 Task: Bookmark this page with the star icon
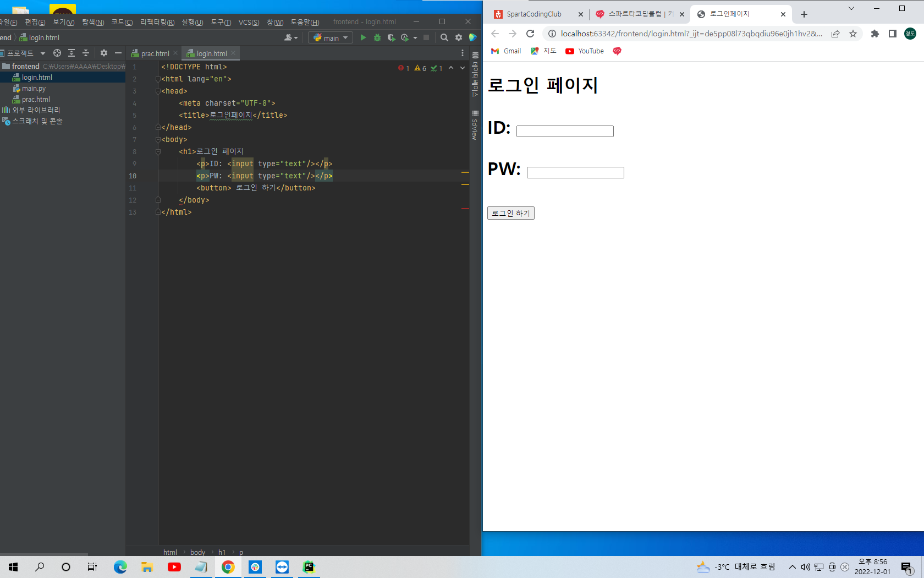853,34
